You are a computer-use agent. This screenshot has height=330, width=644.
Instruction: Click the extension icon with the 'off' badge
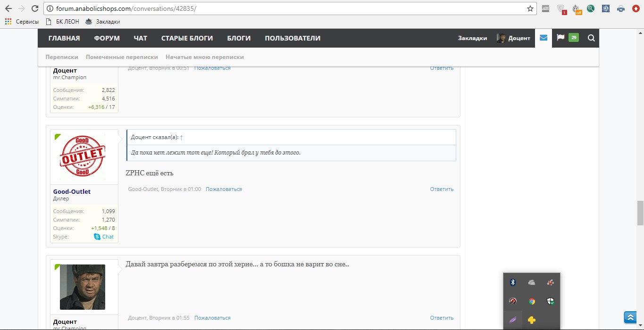tap(577, 8)
